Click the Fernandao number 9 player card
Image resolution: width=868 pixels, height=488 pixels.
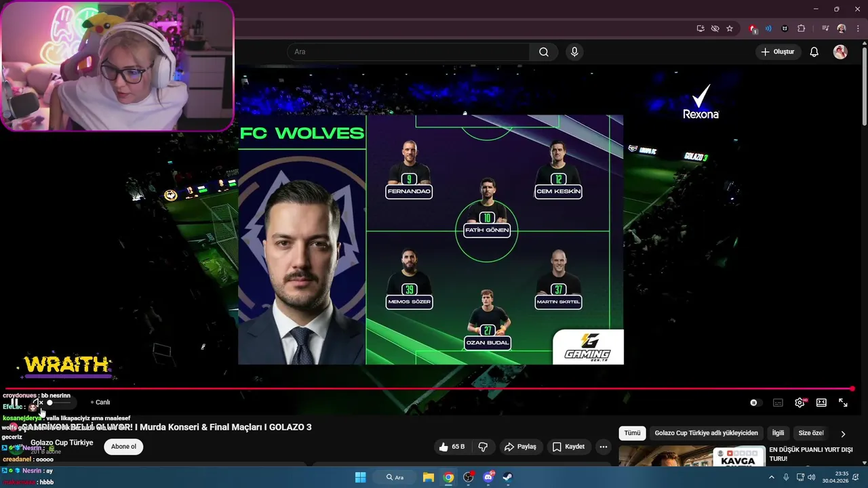click(409, 169)
